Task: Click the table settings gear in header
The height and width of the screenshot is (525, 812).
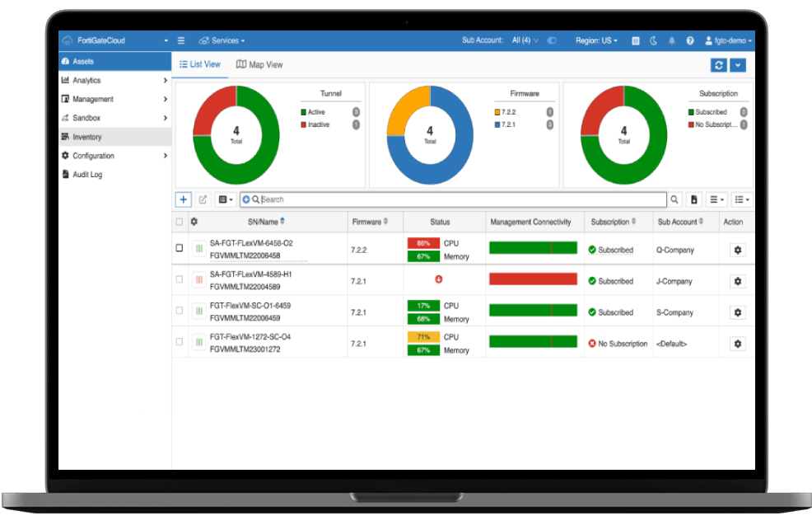Action: click(x=194, y=222)
